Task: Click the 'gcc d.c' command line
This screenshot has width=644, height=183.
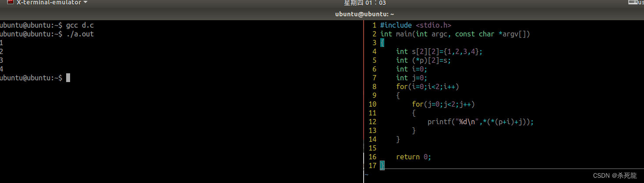Action: pos(80,25)
